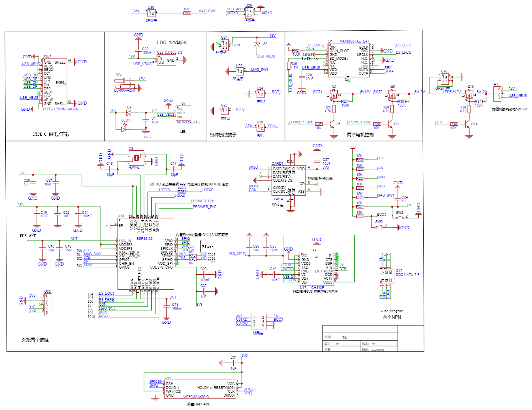Select the 'Left ch' annotation
The width and height of the screenshot is (532, 410).
(309, 59)
